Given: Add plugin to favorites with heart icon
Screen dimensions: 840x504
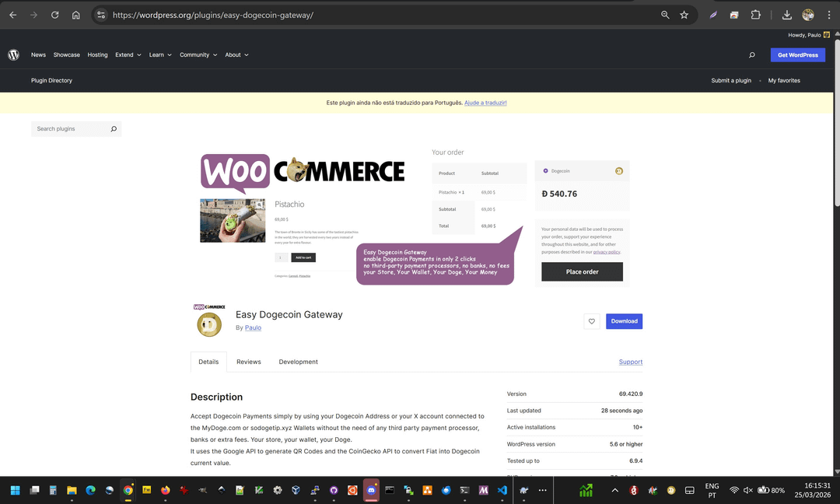Looking at the screenshot, I should pyautogui.click(x=592, y=321).
